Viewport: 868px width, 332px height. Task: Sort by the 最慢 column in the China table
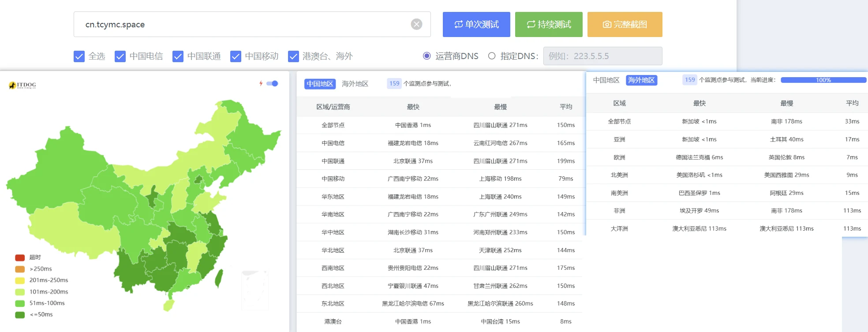pyautogui.click(x=500, y=107)
